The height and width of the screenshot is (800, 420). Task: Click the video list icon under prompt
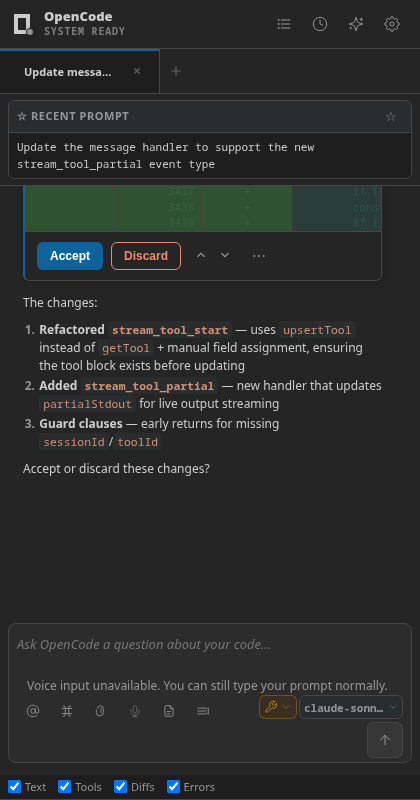point(203,711)
